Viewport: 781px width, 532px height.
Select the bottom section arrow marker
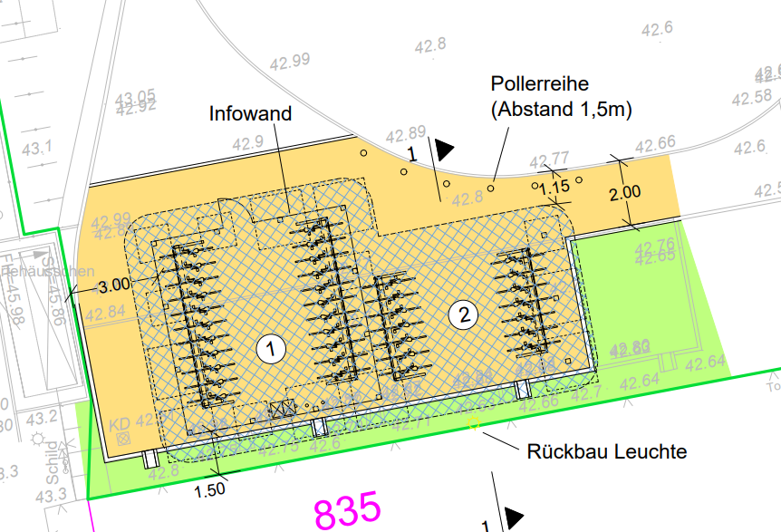pos(514,517)
